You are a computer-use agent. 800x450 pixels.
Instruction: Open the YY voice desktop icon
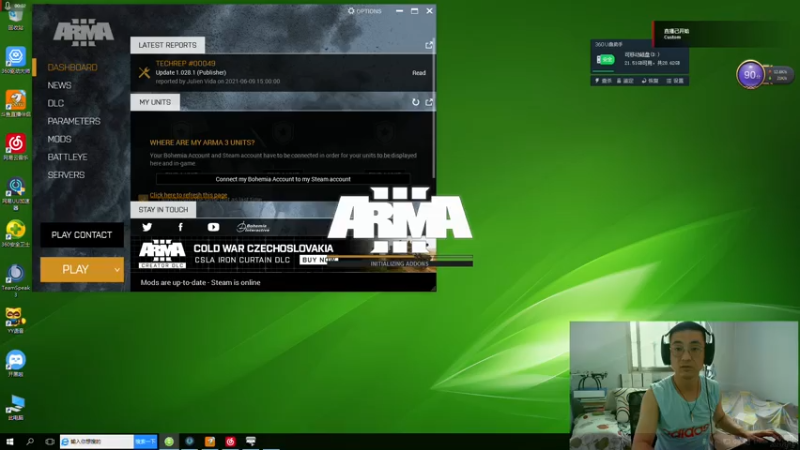click(x=15, y=320)
